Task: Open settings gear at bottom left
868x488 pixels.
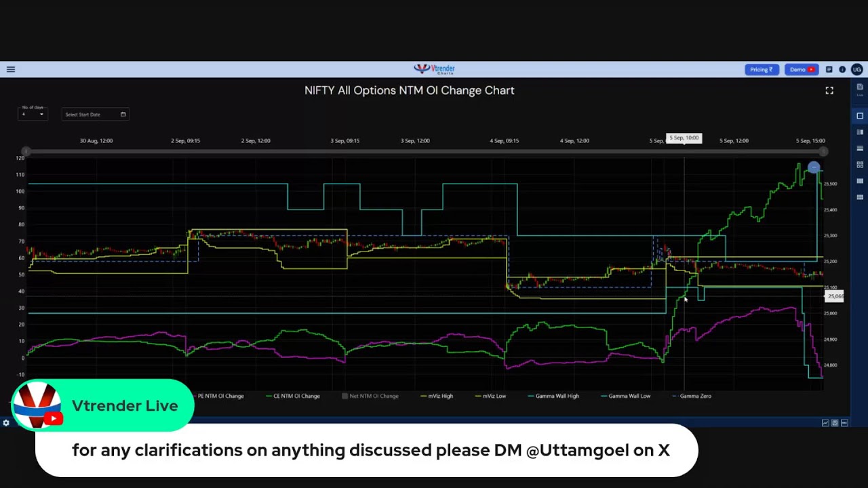Action: (6, 423)
